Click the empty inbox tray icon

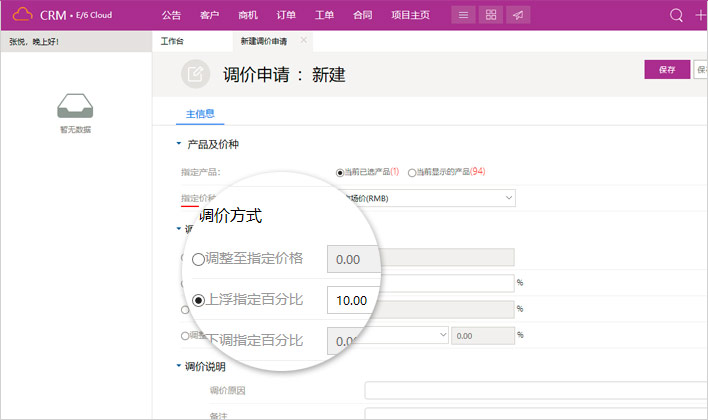pyautogui.click(x=76, y=104)
